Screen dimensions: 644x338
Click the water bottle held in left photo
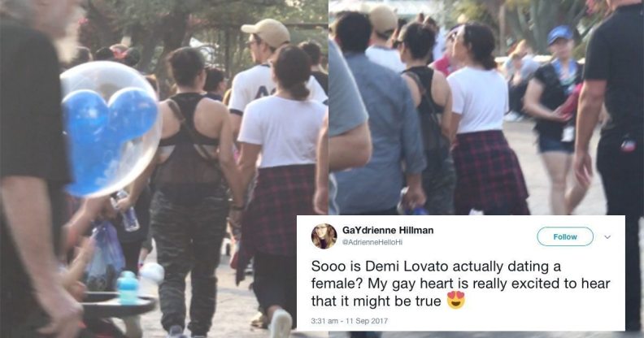(x=126, y=210)
